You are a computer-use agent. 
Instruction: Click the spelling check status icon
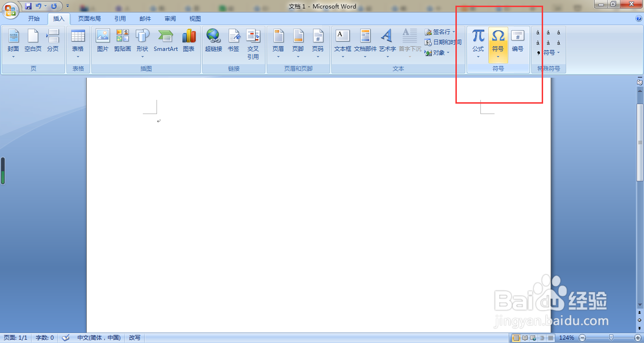coord(66,338)
